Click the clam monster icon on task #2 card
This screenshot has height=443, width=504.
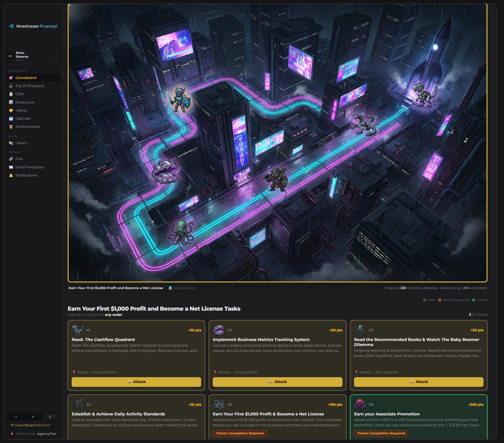tap(219, 330)
